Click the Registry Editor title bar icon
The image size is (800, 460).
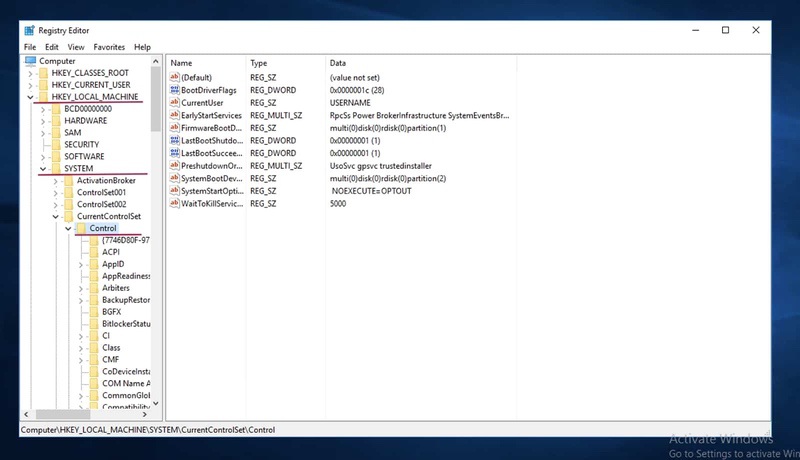(x=30, y=31)
